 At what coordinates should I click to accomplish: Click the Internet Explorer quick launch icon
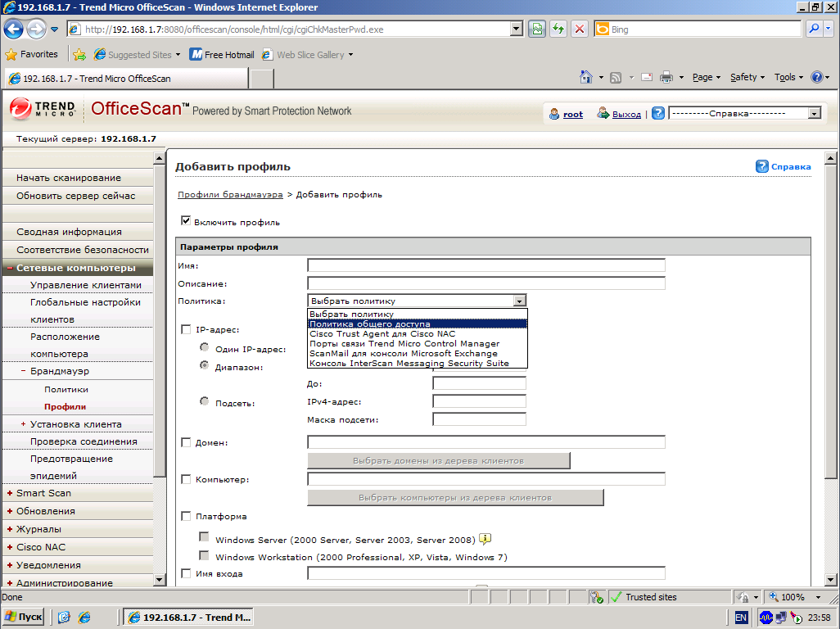84,618
